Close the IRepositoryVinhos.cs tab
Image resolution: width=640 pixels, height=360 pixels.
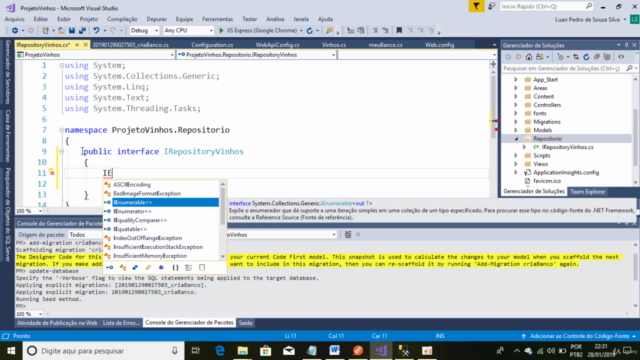tap(85, 45)
